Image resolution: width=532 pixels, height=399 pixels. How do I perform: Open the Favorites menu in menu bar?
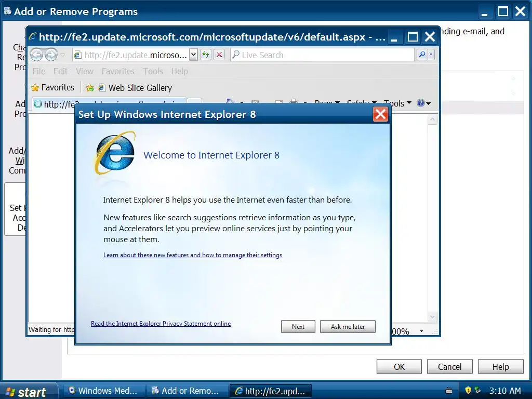coord(118,71)
